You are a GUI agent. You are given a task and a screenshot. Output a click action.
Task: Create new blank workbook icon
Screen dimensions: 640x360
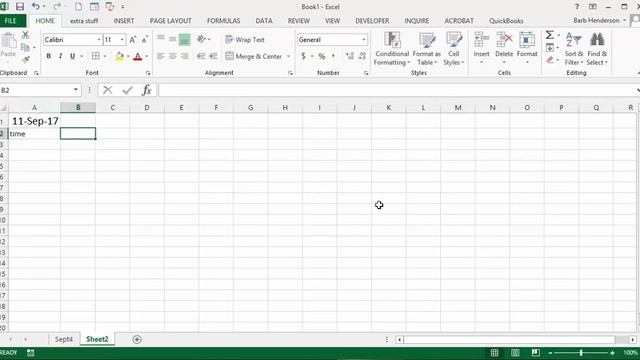click(78, 7)
